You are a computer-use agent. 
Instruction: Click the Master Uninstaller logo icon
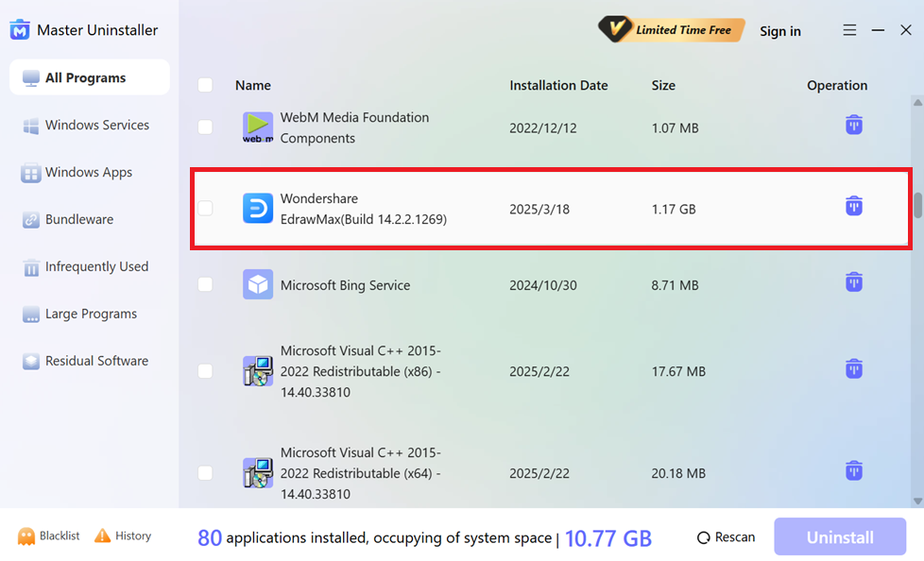20,29
